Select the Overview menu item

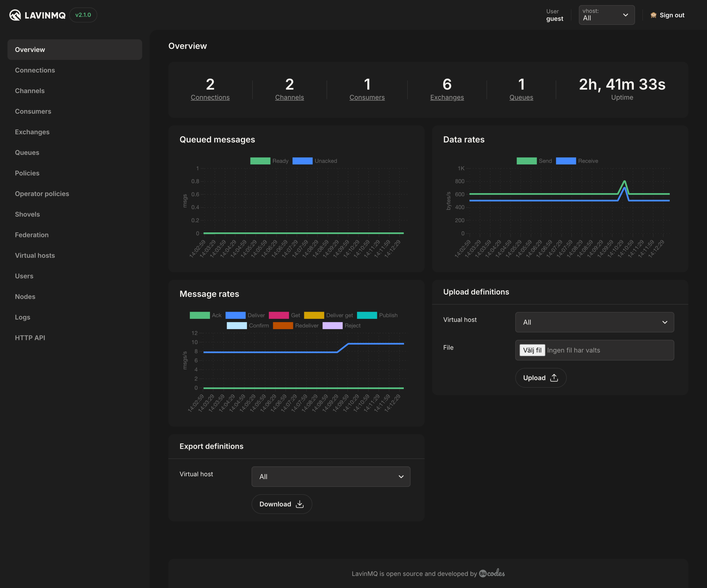coord(75,49)
